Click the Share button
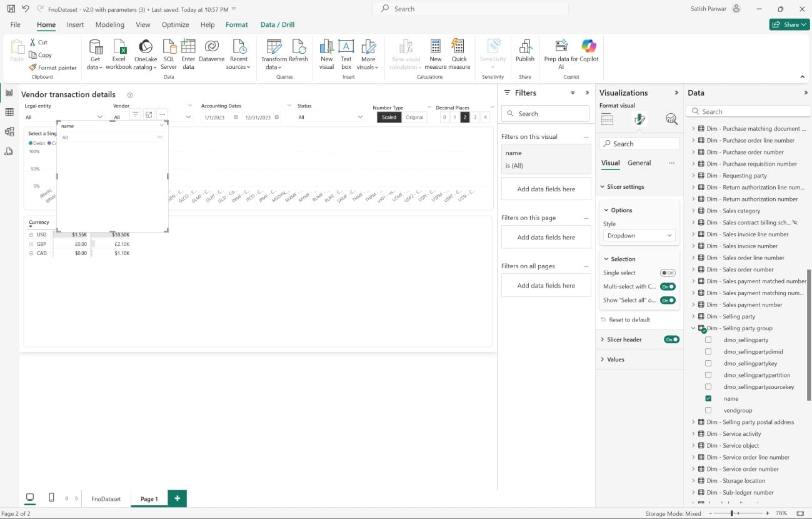Viewport: 812px width, 519px height. [789, 24]
